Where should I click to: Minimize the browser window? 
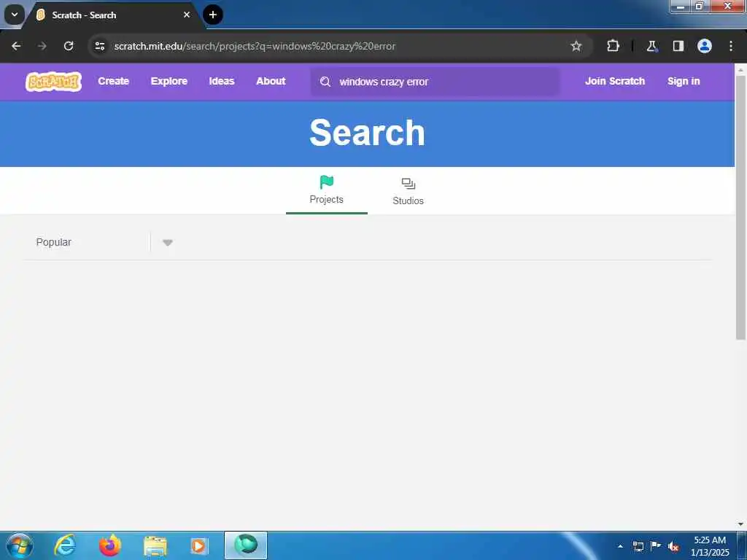(x=681, y=6)
